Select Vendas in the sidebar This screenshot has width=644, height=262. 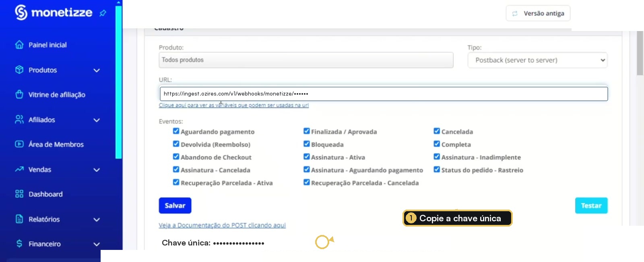pos(40,170)
